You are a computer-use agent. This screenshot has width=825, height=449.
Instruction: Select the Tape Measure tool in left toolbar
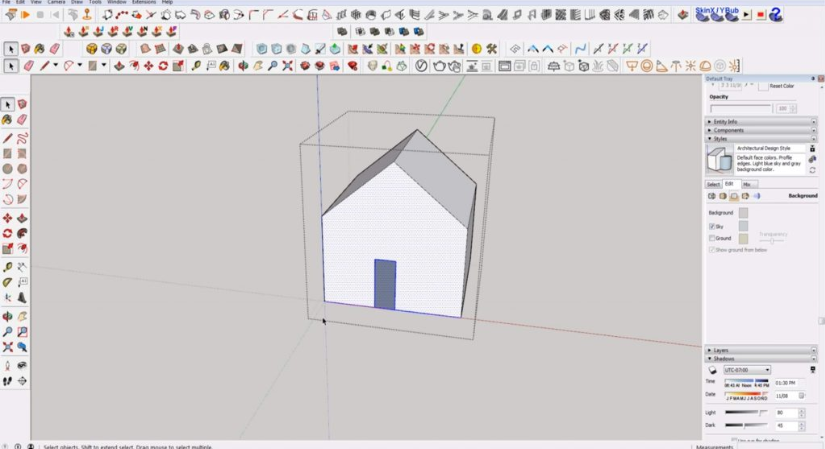[x=7, y=267]
